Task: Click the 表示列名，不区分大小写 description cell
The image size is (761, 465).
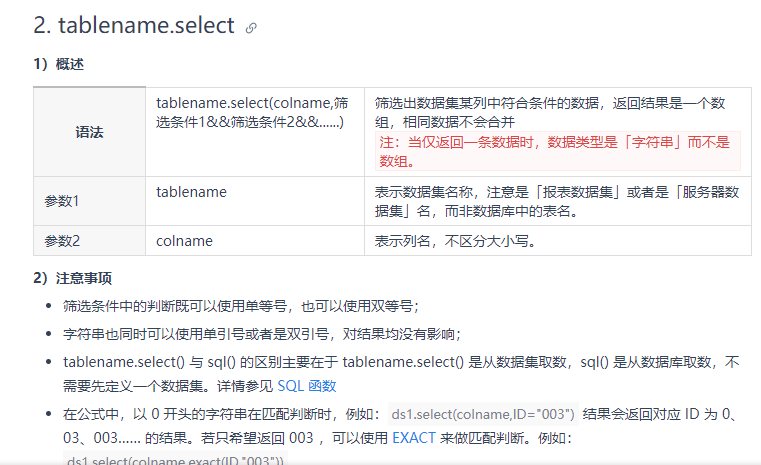Action: 455,240
